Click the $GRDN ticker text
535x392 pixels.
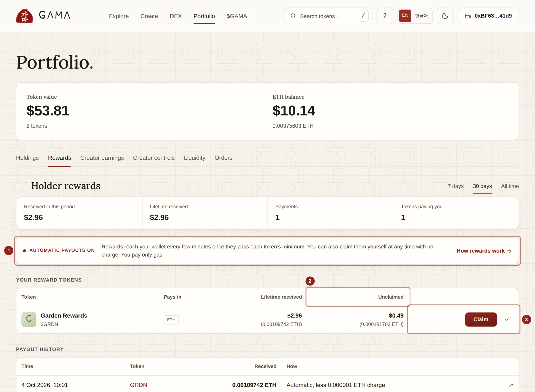(49, 324)
